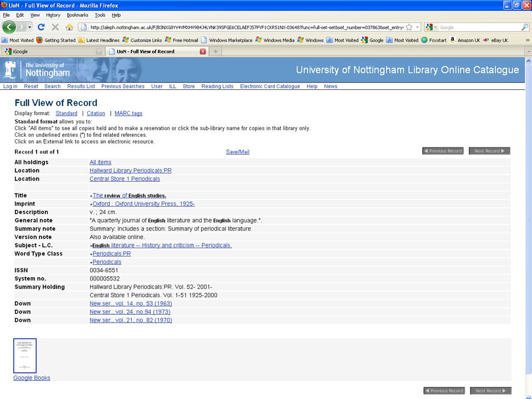Click the bottom Next Record button

(490, 391)
